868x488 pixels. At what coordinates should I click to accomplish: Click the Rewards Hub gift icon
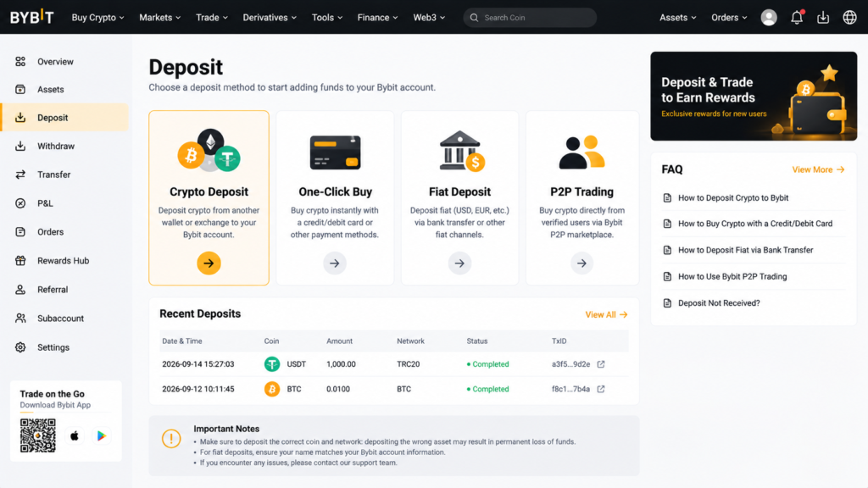coord(20,261)
